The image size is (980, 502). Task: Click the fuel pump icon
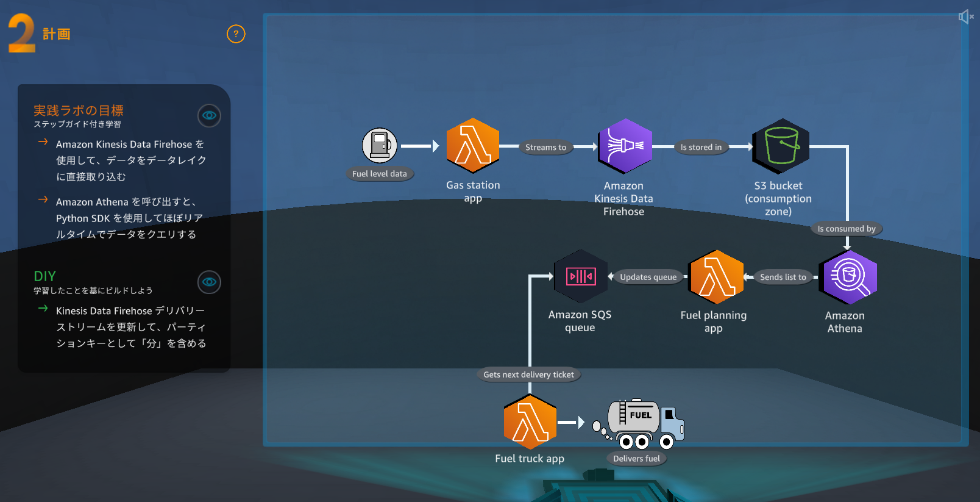coord(380,146)
